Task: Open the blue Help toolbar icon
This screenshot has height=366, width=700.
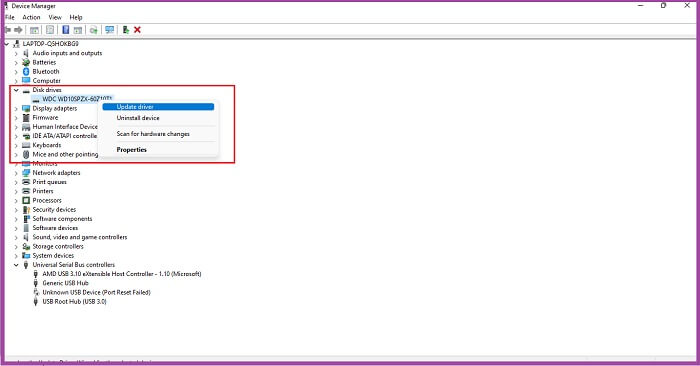Action: [66, 30]
